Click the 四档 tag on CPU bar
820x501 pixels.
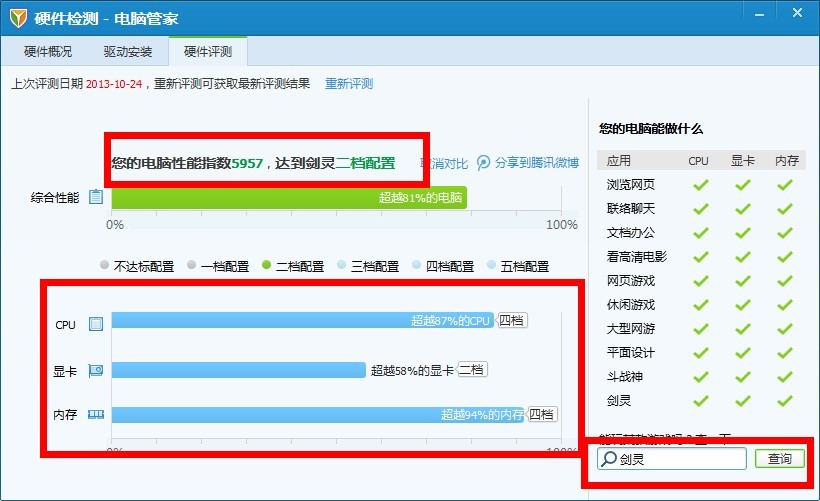512,321
